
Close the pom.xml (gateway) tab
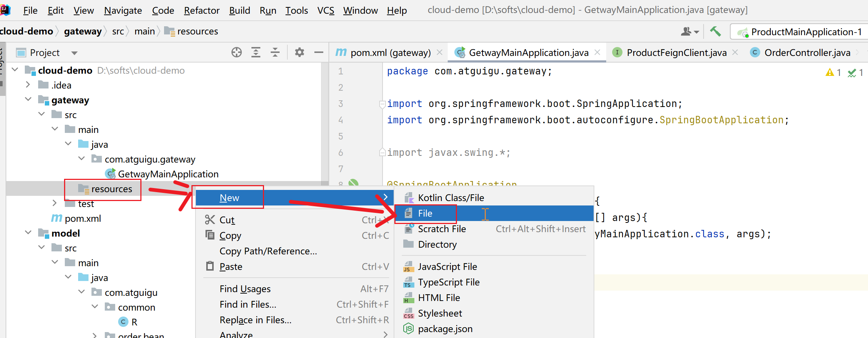440,53
